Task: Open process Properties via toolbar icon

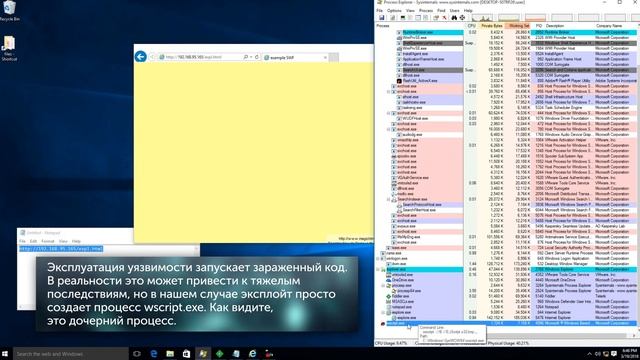Action: coord(436,18)
